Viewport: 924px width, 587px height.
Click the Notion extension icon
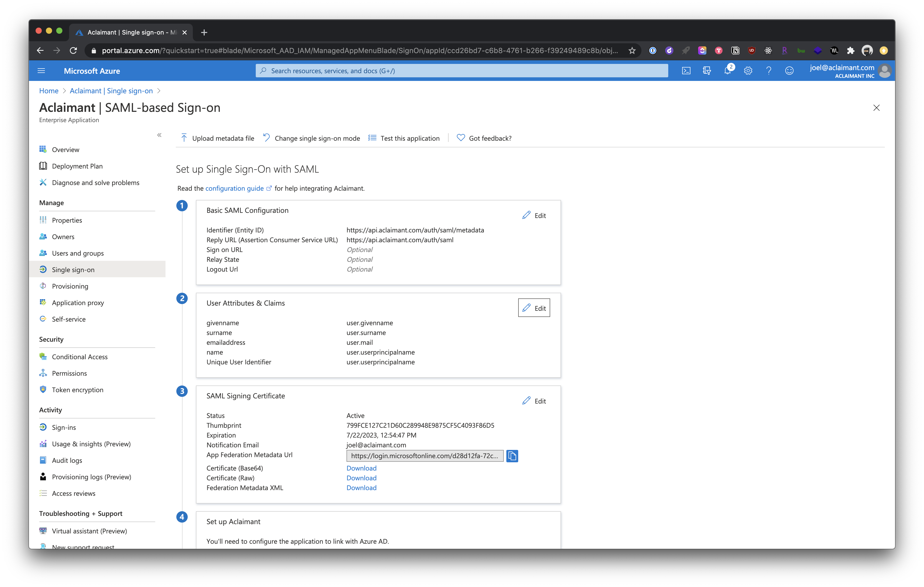(x=735, y=51)
